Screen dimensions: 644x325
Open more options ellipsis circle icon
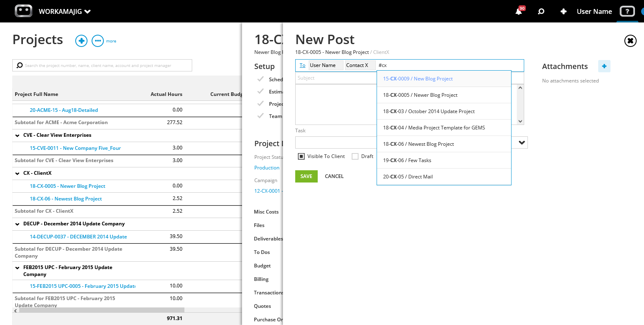[x=98, y=41]
